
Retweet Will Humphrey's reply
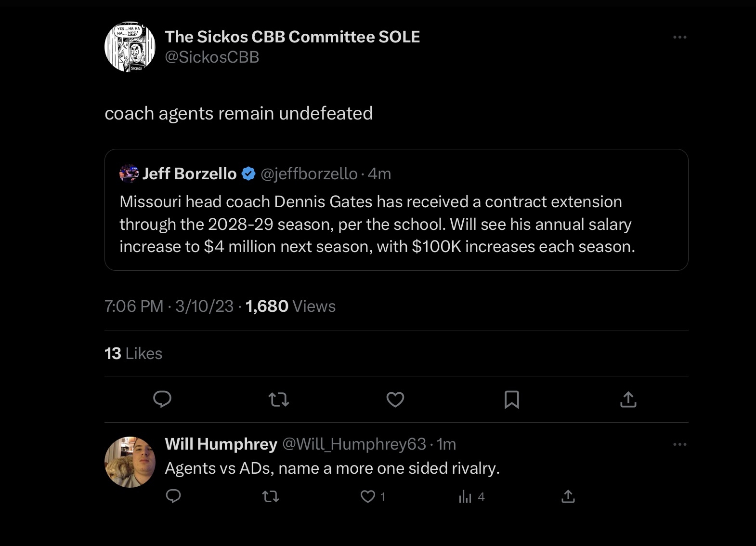click(x=271, y=496)
